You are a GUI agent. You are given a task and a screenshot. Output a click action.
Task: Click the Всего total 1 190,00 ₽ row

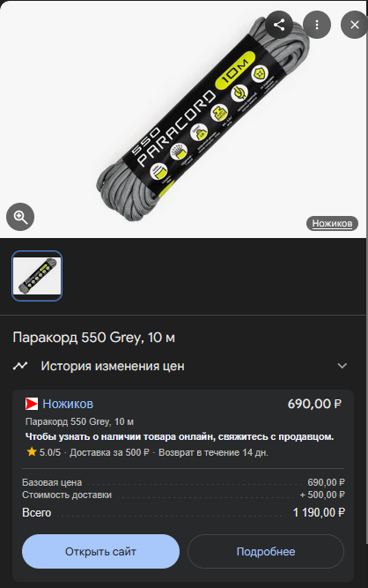coord(183,512)
